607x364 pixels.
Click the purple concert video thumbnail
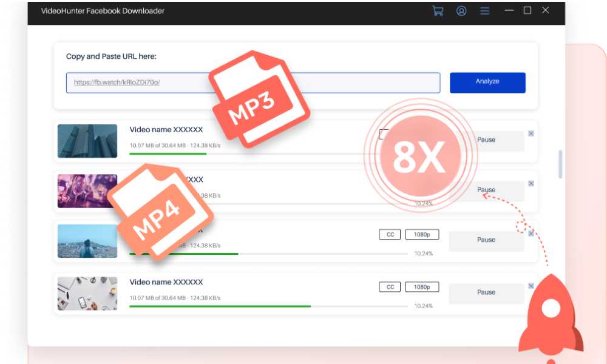point(87,191)
